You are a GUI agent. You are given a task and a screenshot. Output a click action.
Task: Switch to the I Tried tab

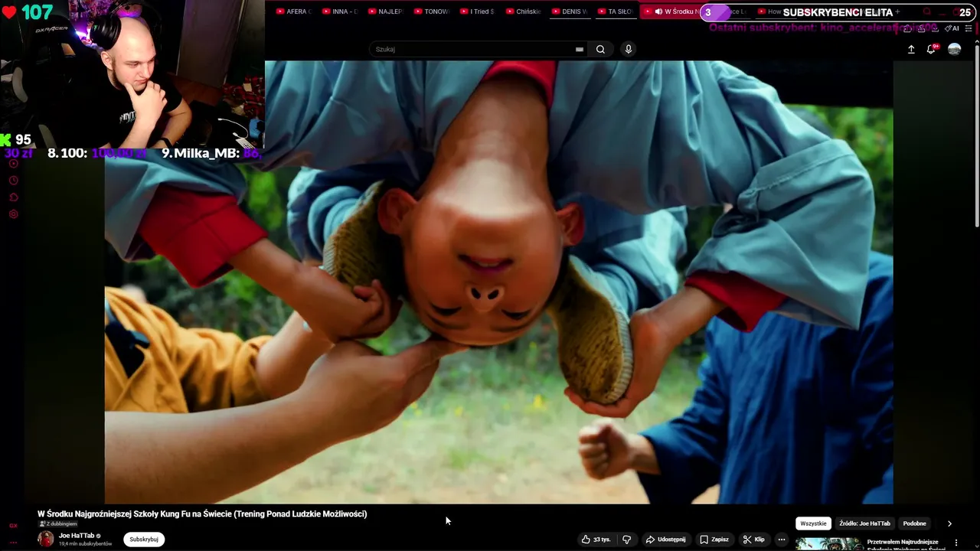click(x=477, y=11)
